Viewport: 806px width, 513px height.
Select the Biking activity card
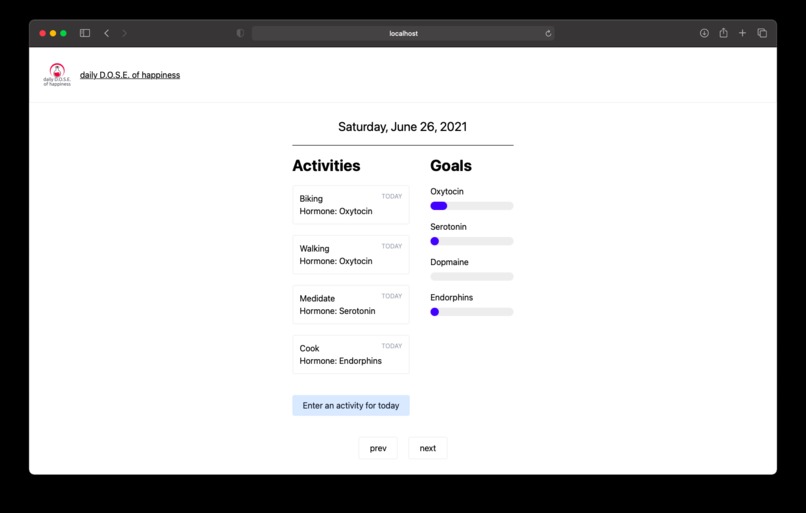tap(351, 205)
